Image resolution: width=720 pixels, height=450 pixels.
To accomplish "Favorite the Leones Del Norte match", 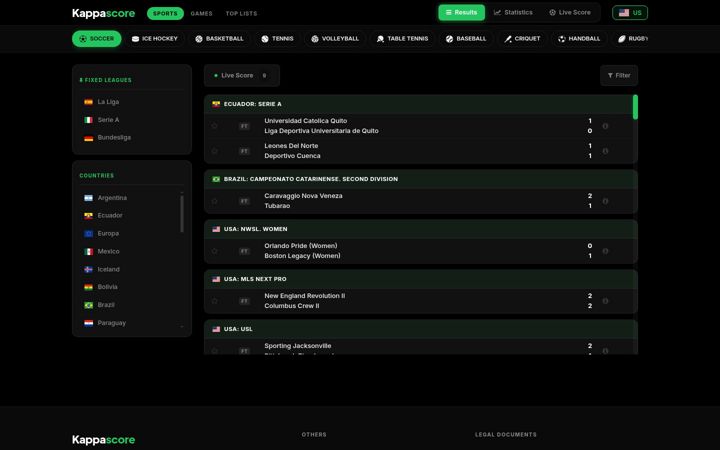I will pos(214,151).
